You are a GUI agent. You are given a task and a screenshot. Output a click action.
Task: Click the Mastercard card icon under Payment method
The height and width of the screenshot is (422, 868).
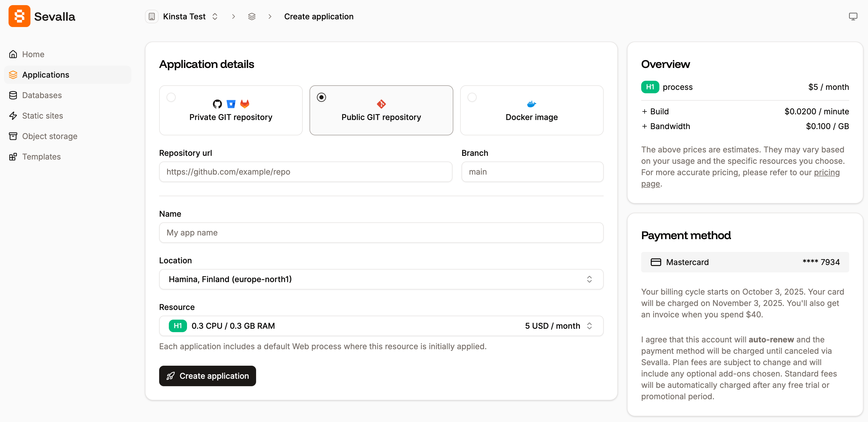point(656,262)
